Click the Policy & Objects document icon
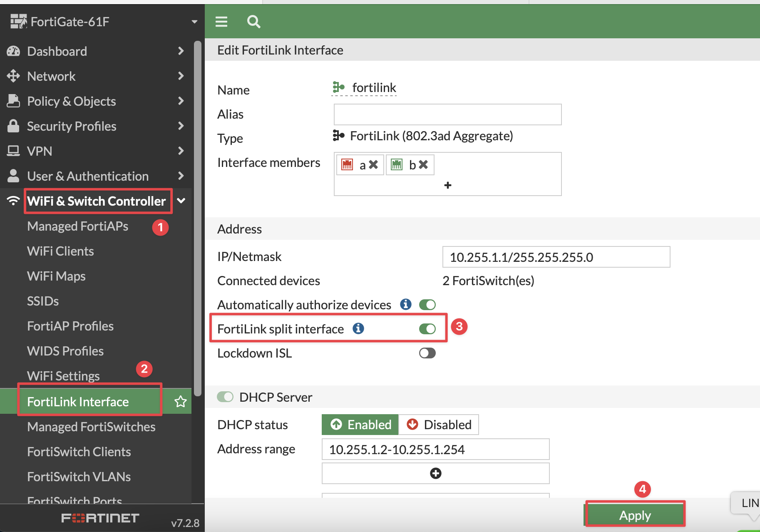The height and width of the screenshot is (532, 760). (x=13, y=101)
